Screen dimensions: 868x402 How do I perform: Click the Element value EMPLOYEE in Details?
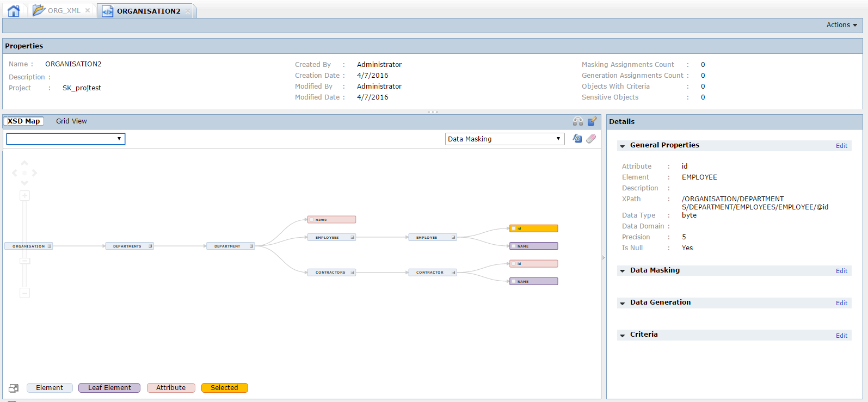(x=699, y=177)
